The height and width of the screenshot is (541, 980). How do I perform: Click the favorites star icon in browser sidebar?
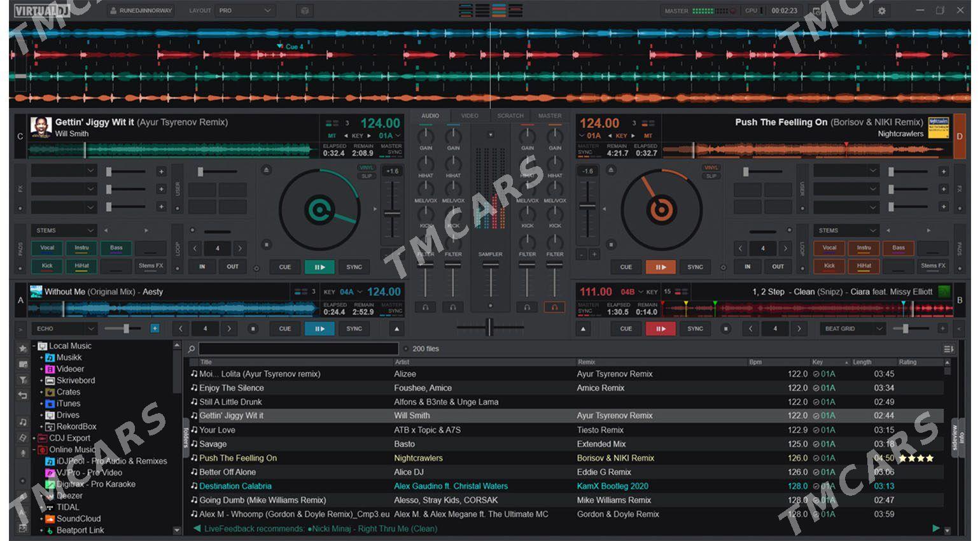click(23, 348)
